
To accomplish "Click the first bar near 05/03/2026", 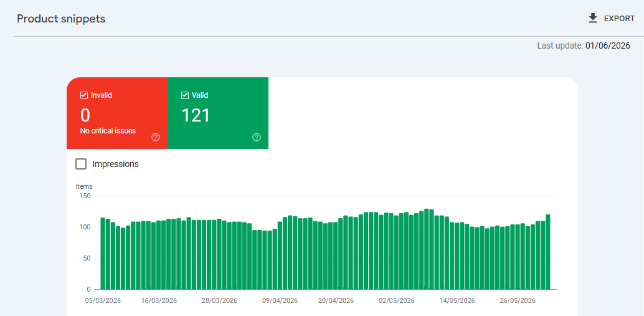I will (x=103, y=254).
